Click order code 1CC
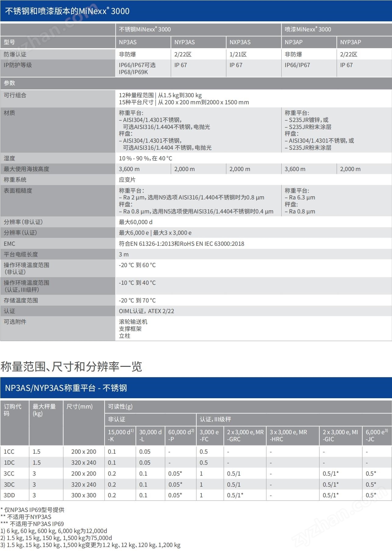The height and width of the screenshot is (551, 392). coord(9,452)
